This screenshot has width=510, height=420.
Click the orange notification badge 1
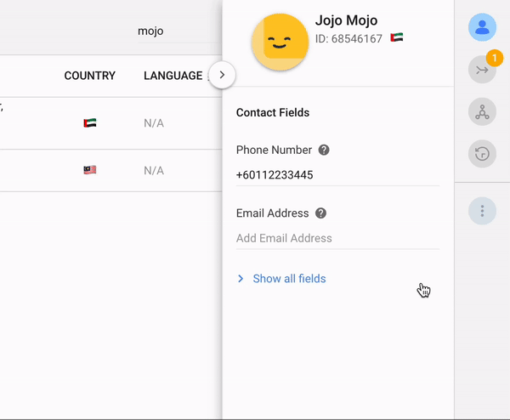tap(495, 58)
